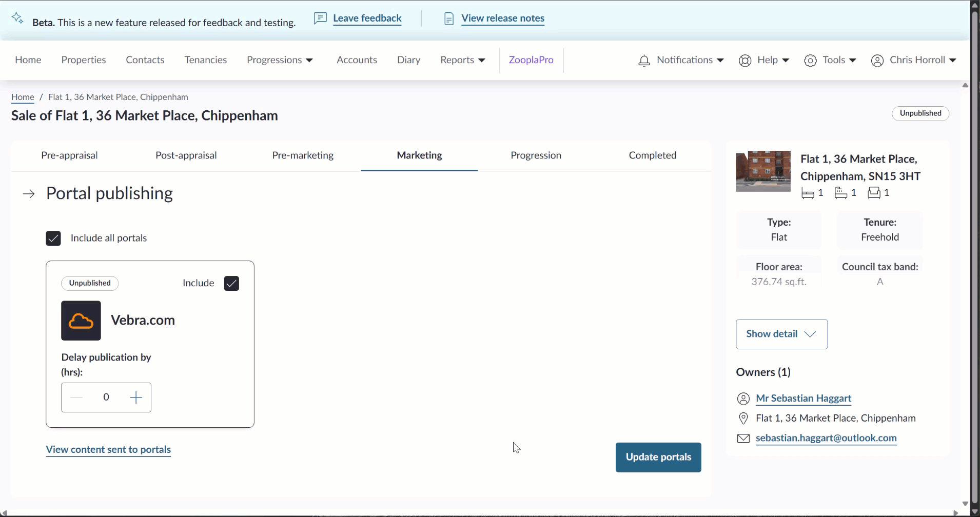
Task: Click the 376.74 sq.ft. floor area value
Action: [x=779, y=282]
